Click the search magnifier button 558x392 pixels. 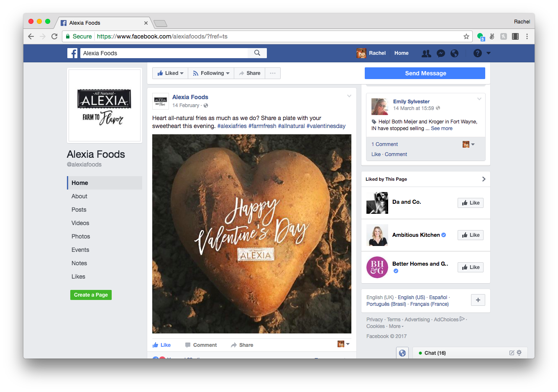coord(257,53)
